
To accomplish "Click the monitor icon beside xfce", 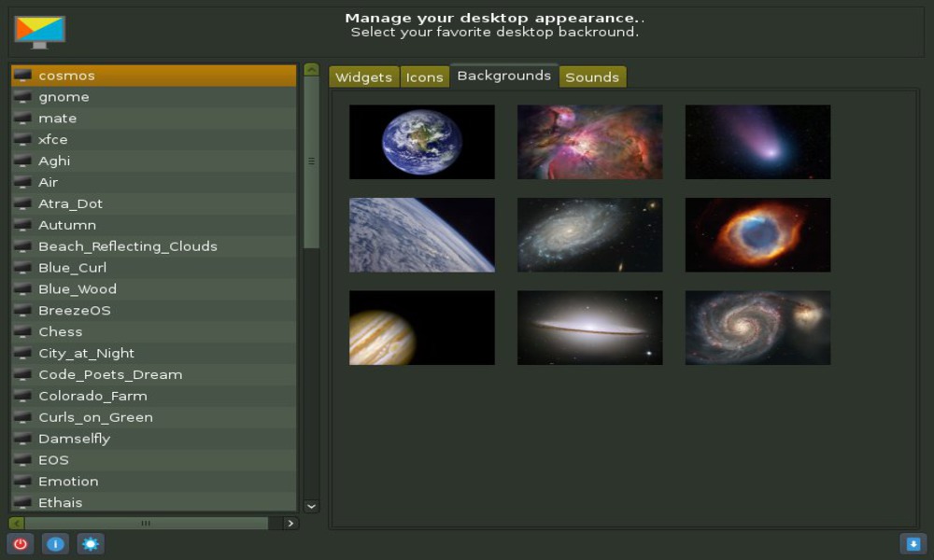I will point(22,140).
